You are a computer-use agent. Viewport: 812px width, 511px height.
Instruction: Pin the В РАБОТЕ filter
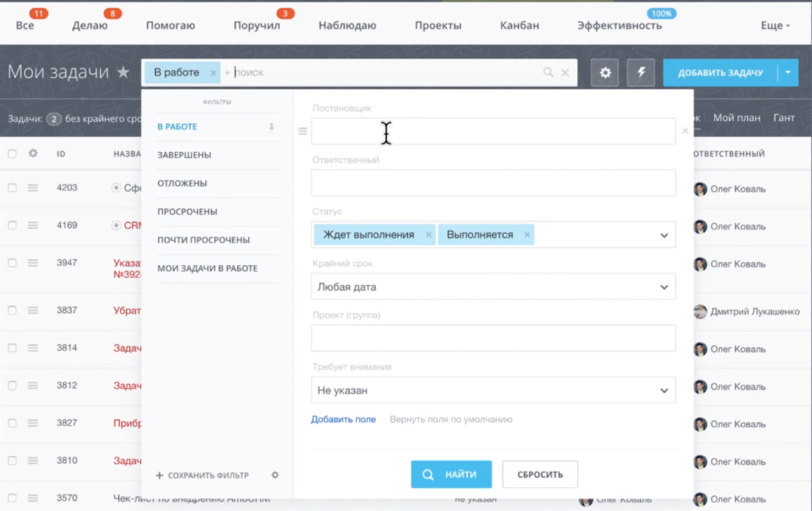[x=271, y=127]
